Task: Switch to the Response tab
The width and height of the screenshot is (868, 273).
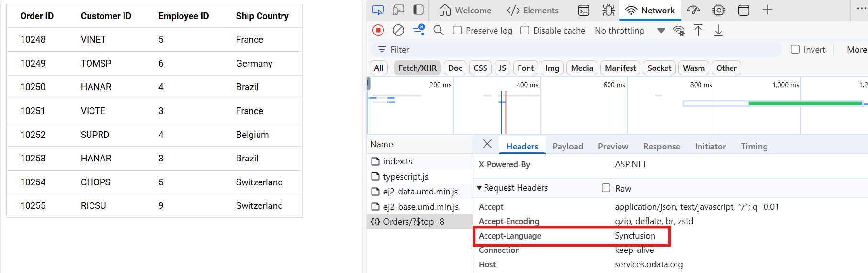Action: [661, 147]
